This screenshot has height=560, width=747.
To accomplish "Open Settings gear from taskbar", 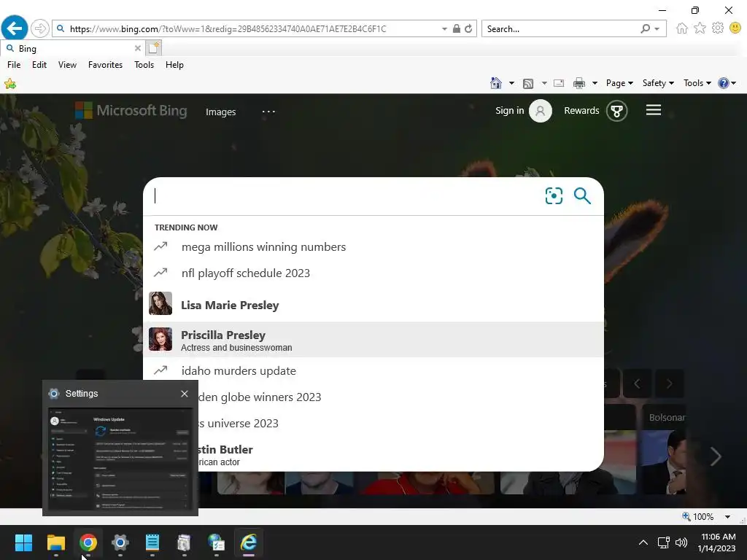I will point(120,542).
